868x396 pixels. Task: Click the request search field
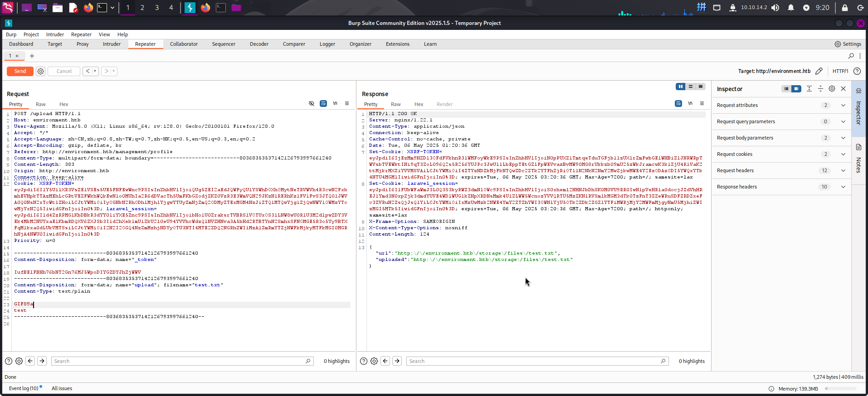pyautogui.click(x=182, y=361)
